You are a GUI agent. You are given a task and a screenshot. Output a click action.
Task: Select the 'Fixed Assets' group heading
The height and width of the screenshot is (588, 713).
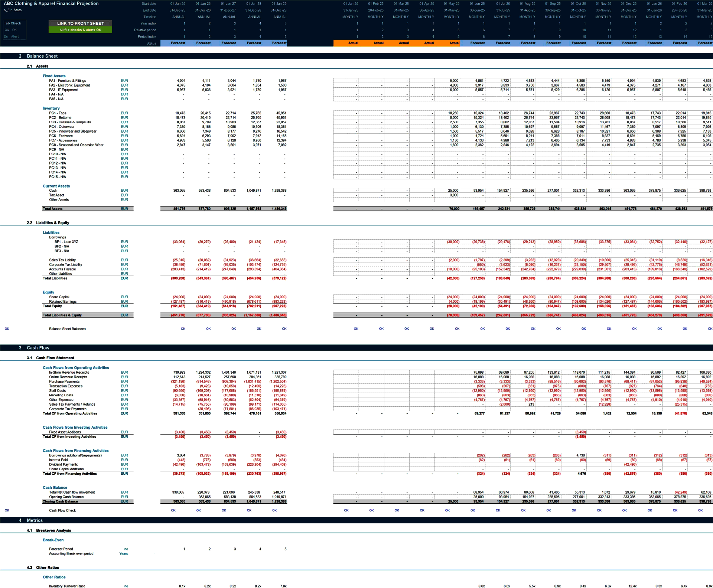click(x=54, y=76)
